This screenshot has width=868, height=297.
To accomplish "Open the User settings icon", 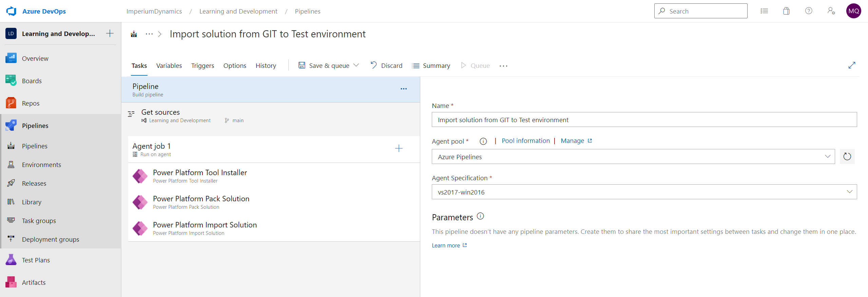I will click(x=831, y=11).
